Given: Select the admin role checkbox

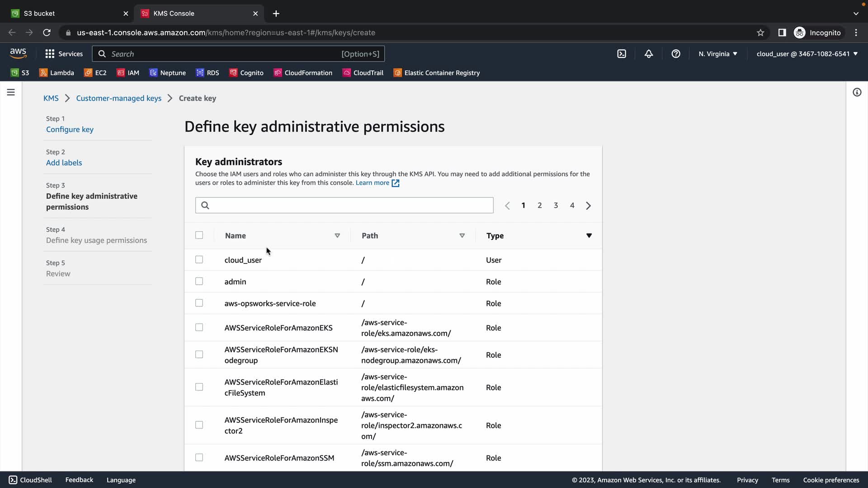Looking at the screenshot, I should (x=199, y=282).
